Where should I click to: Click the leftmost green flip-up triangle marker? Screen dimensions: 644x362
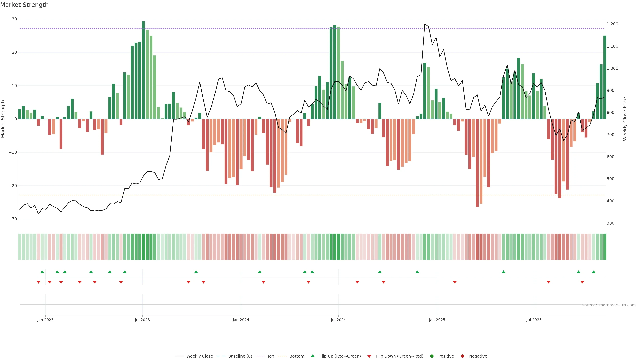(42, 272)
